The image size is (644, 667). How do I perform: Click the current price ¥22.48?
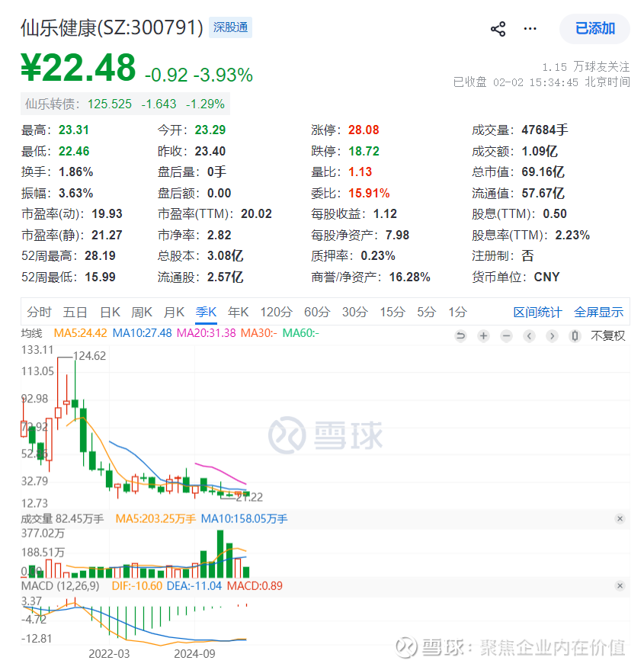(x=78, y=68)
